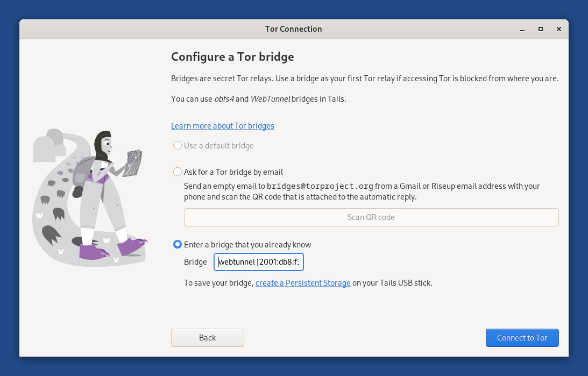Viewport: 588px width, 376px height.
Task: Choose 'Ask for a Tor bridge by email'
Action: (178, 172)
